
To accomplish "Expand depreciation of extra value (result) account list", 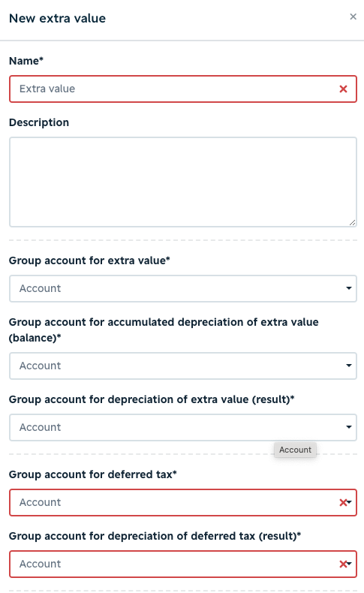I will click(183, 427).
